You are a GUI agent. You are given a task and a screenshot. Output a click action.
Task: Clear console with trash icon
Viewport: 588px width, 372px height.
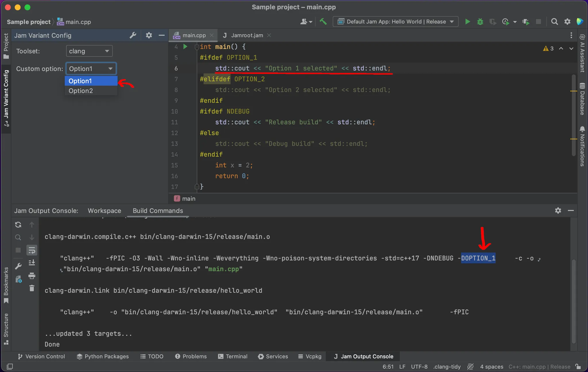point(32,288)
